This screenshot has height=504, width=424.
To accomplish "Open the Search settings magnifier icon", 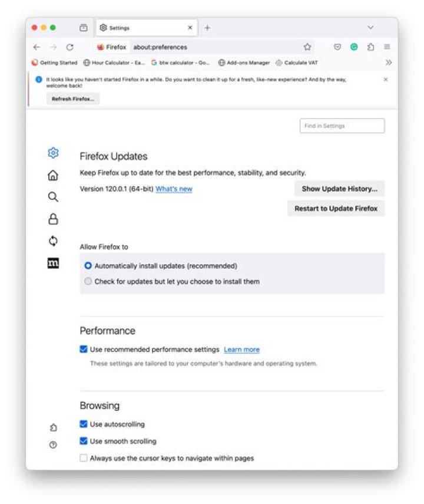I will coord(53,197).
